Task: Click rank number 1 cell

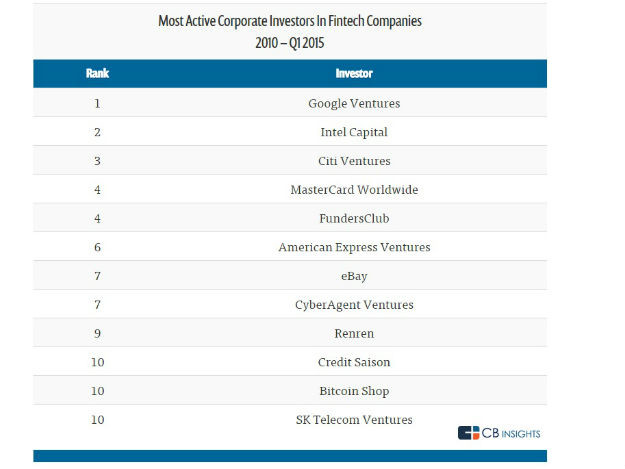Action: [x=98, y=103]
